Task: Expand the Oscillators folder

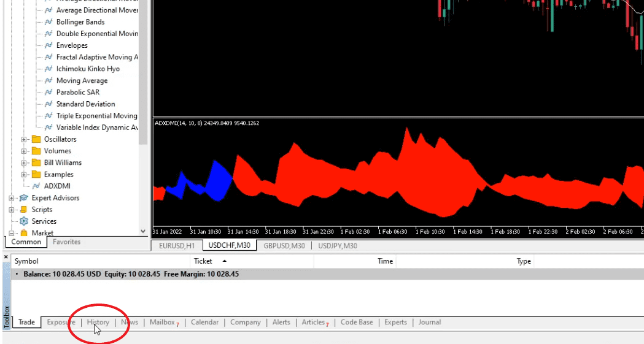Action: coord(25,139)
